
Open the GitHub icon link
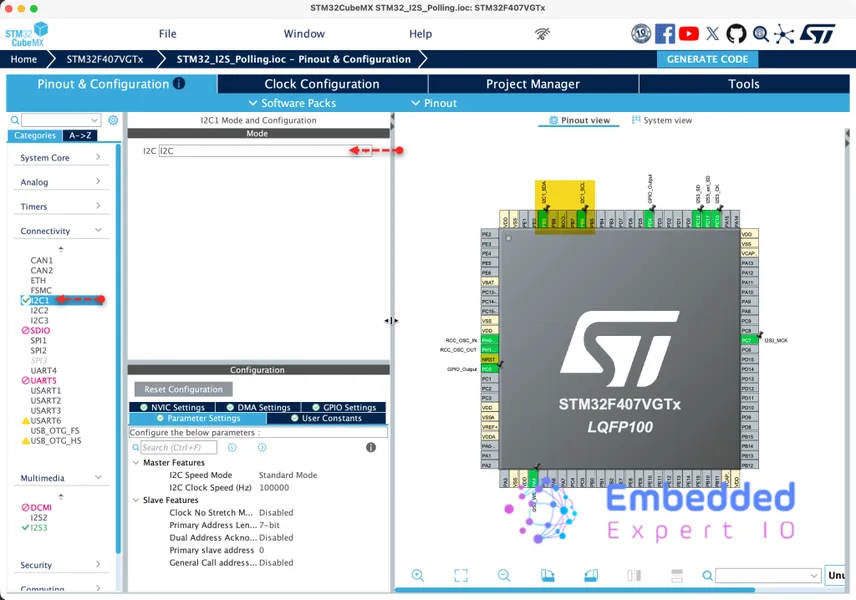[736, 34]
